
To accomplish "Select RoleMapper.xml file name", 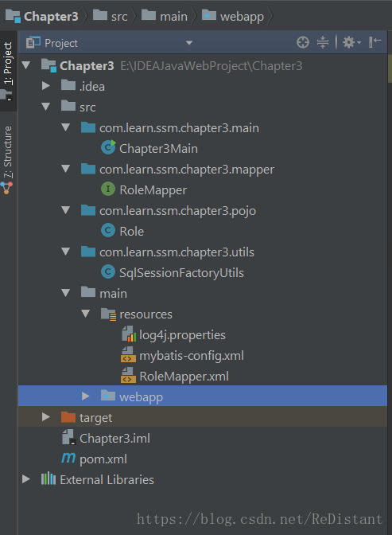I will tap(184, 377).
